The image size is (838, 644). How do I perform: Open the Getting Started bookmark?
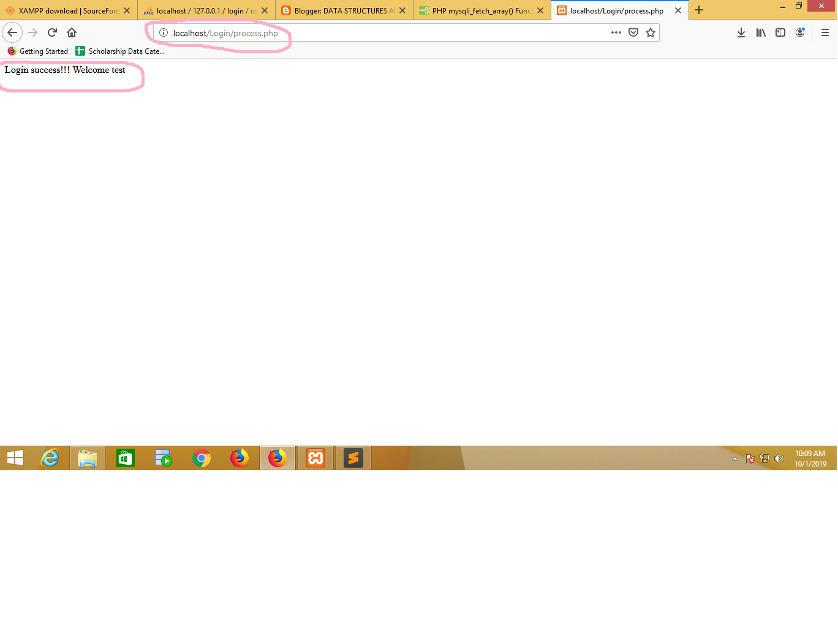point(37,51)
